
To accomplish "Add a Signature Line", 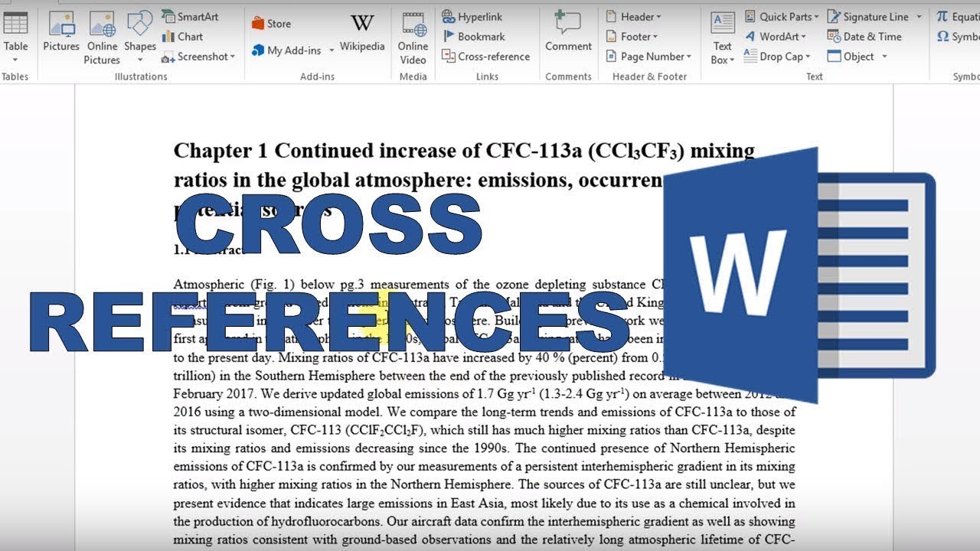I will pos(874,17).
